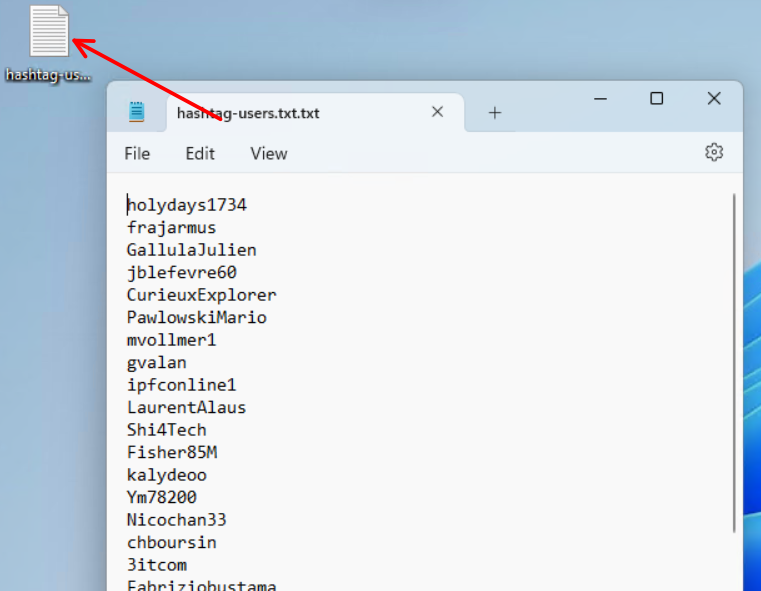Click the Notepad app icon in the tab

point(137,112)
